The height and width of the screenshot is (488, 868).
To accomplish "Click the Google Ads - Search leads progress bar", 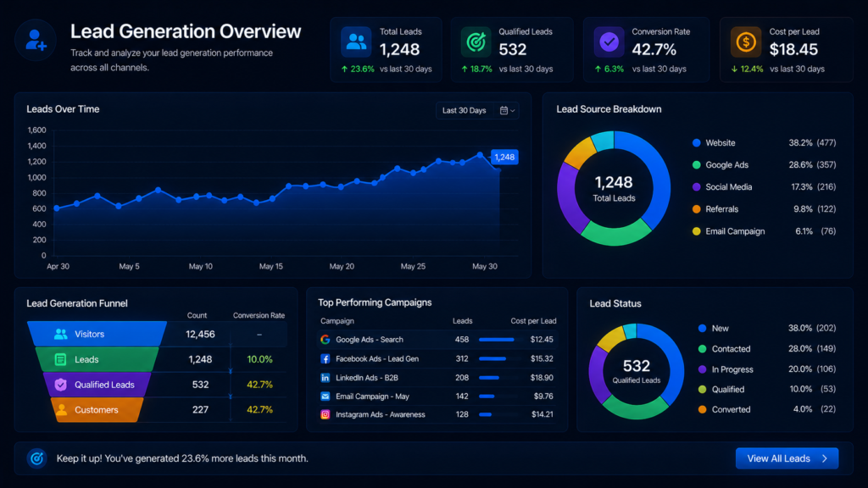I will coord(499,339).
